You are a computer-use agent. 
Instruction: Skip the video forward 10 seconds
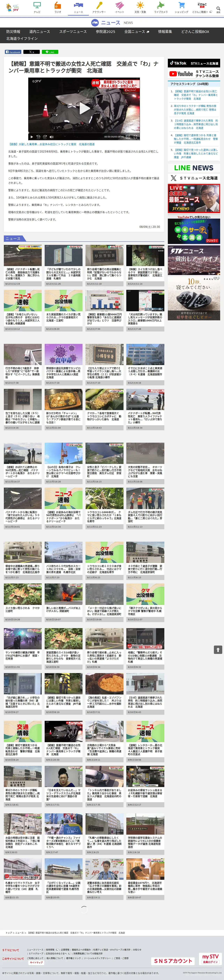tap(45, 137)
